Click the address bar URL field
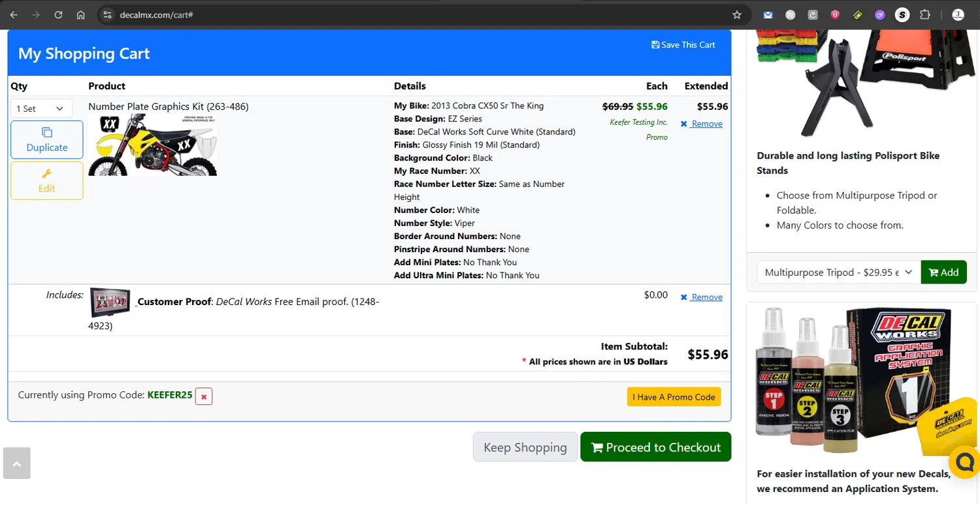This screenshot has width=980, height=505. click(418, 15)
